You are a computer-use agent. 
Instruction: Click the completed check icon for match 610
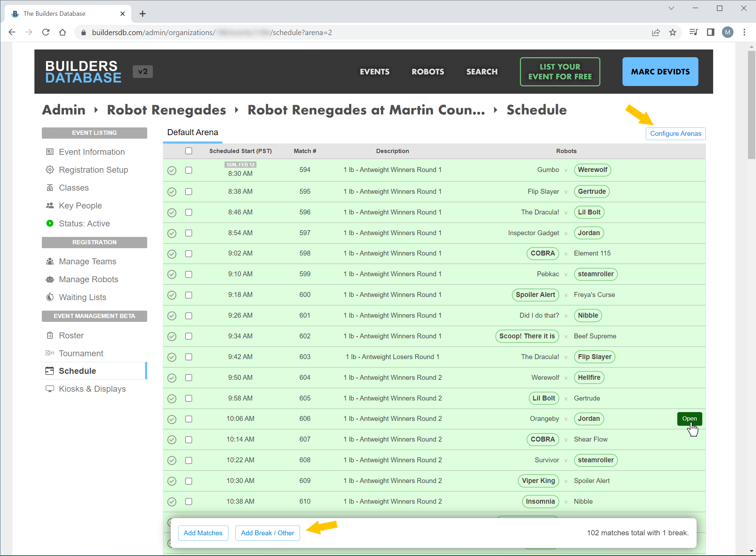[172, 502]
